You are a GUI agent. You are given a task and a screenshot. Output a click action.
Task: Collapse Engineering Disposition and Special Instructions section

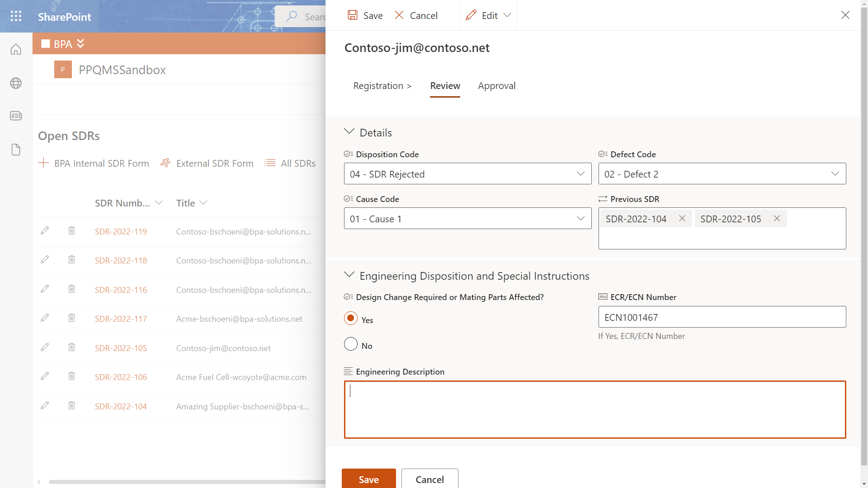349,275
